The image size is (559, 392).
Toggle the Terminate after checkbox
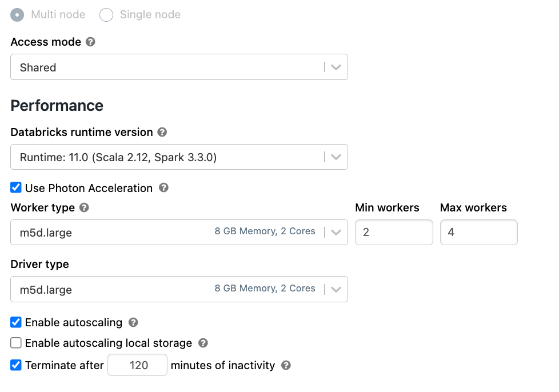[x=16, y=365]
